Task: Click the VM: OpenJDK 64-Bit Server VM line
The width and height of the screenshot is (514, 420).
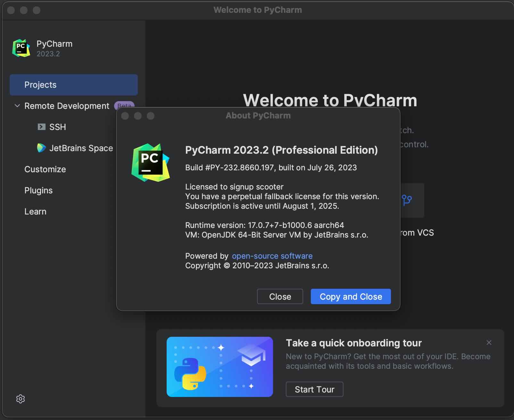Action: point(277,235)
